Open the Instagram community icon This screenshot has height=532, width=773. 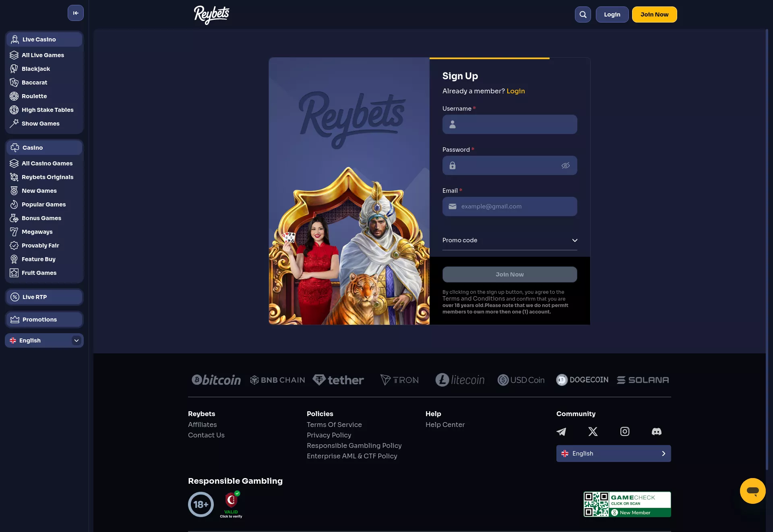(624, 431)
